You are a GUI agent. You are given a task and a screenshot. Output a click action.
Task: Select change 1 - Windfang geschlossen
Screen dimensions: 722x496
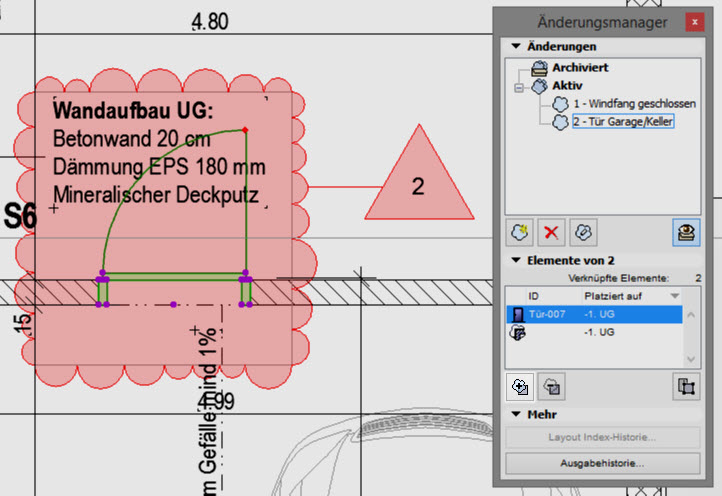click(x=634, y=104)
